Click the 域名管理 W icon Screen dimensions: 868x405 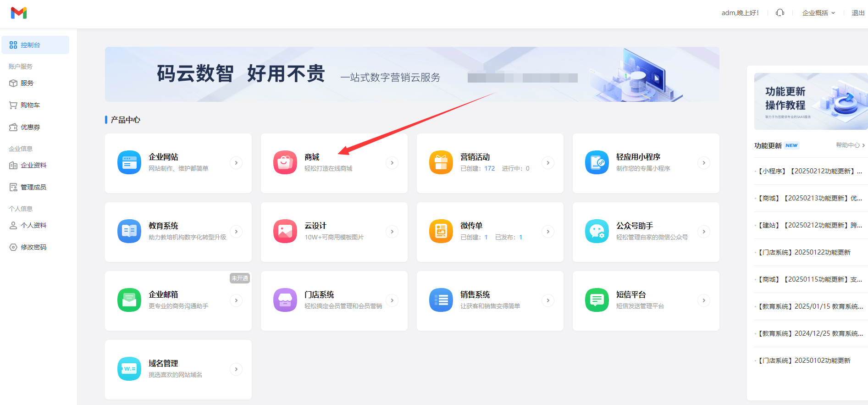(x=129, y=369)
